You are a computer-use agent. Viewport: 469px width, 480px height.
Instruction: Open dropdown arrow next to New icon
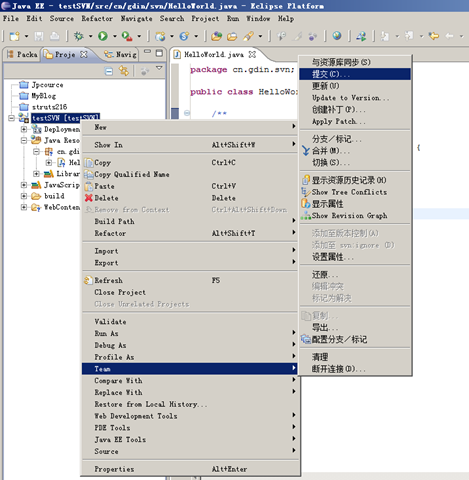click(26, 36)
